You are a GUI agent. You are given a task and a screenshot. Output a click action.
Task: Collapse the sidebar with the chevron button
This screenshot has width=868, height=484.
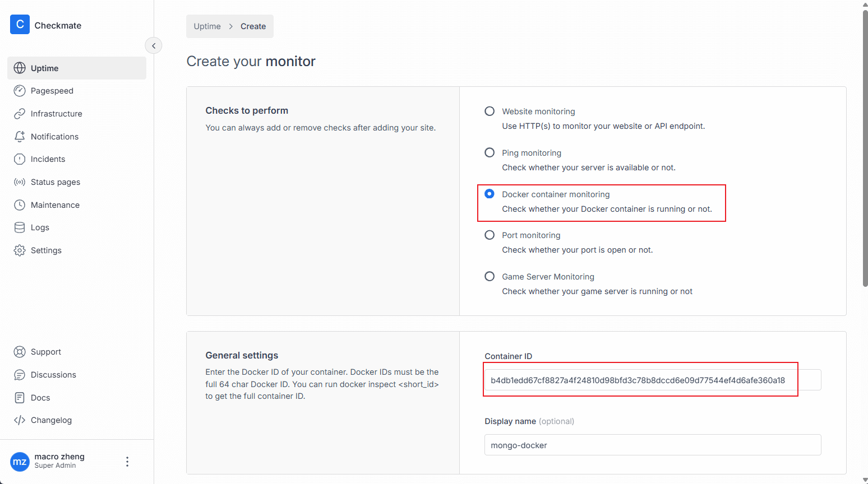[x=154, y=45]
